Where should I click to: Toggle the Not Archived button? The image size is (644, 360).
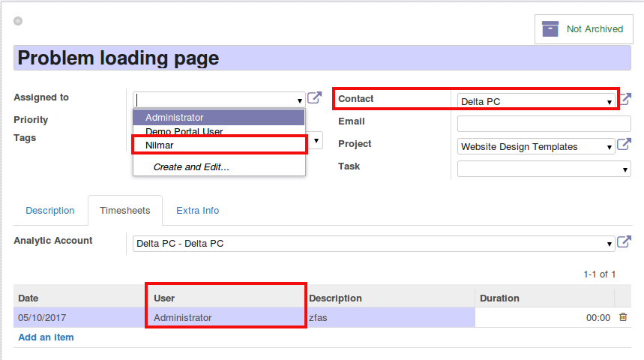(x=582, y=29)
